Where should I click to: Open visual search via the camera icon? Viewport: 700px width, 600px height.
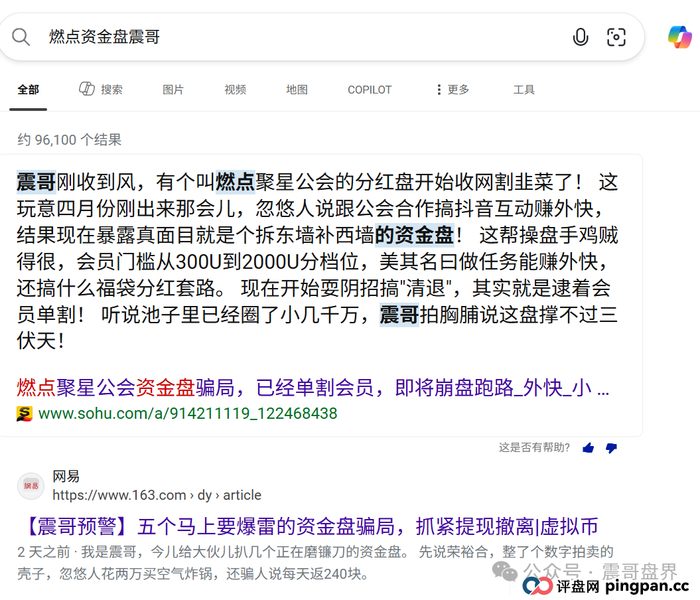click(617, 38)
